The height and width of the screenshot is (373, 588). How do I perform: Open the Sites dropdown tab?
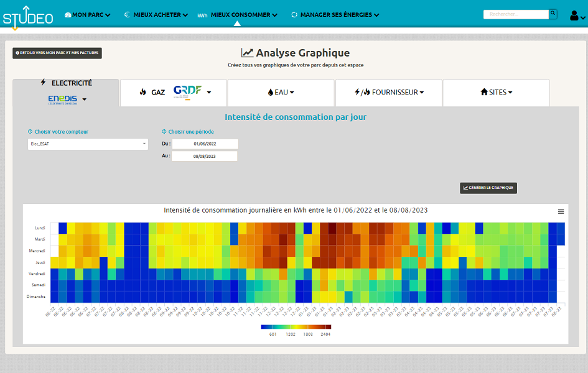pyautogui.click(x=496, y=93)
